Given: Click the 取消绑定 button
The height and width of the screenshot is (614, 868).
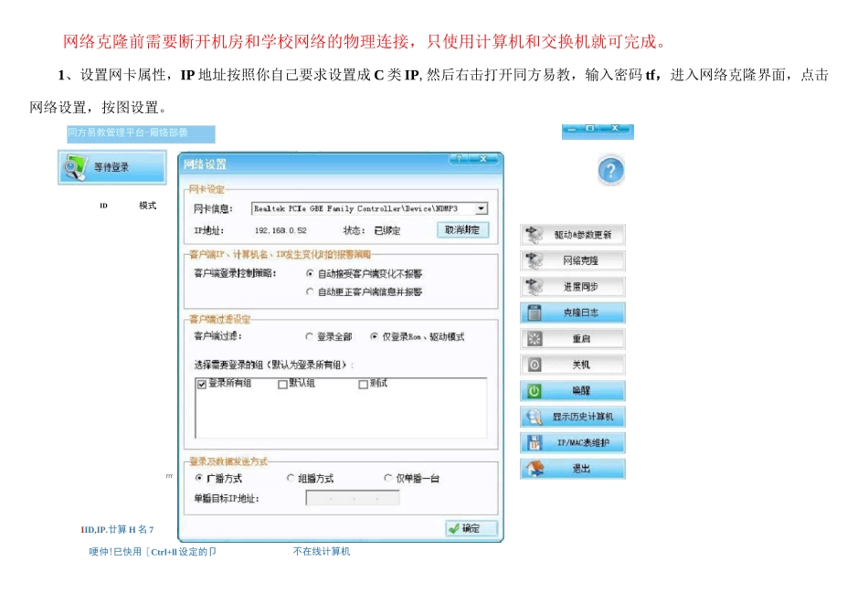Looking at the screenshot, I should pyautogui.click(x=463, y=229).
